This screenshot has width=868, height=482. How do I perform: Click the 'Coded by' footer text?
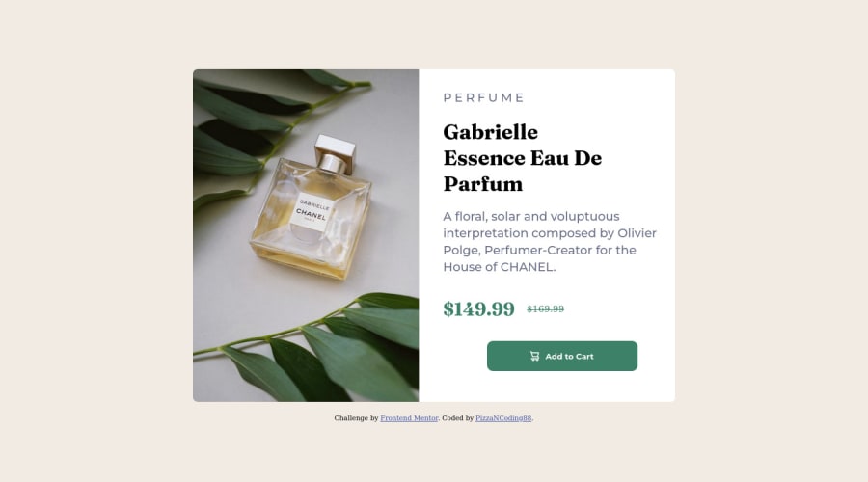pos(458,418)
